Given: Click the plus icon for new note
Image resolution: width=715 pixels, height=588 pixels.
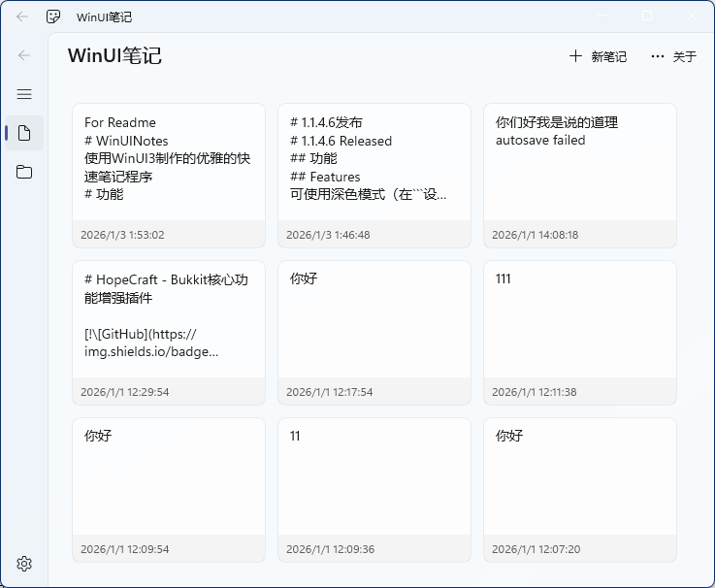Looking at the screenshot, I should (x=575, y=56).
